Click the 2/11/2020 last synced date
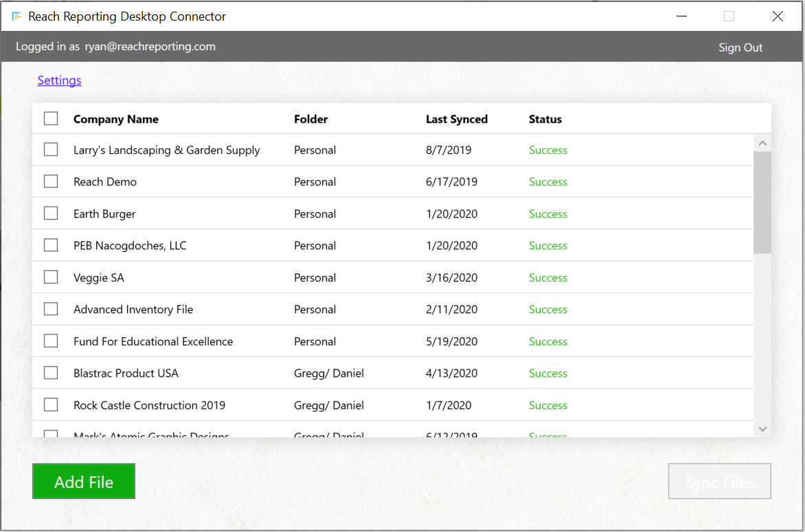 click(x=451, y=310)
